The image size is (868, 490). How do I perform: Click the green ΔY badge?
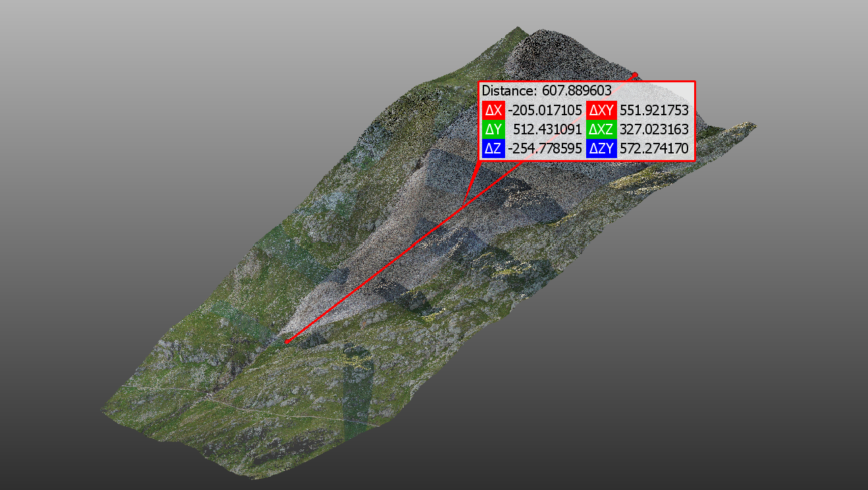(x=493, y=130)
